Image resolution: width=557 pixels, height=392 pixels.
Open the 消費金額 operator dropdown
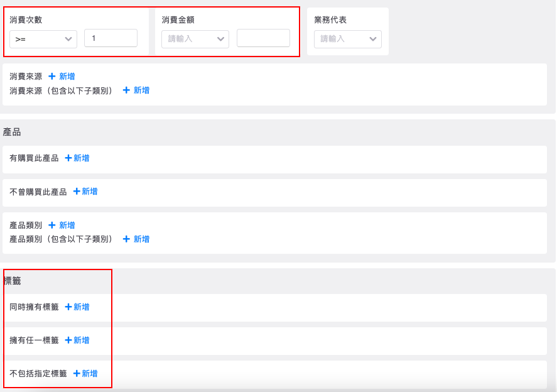[x=195, y=39]
